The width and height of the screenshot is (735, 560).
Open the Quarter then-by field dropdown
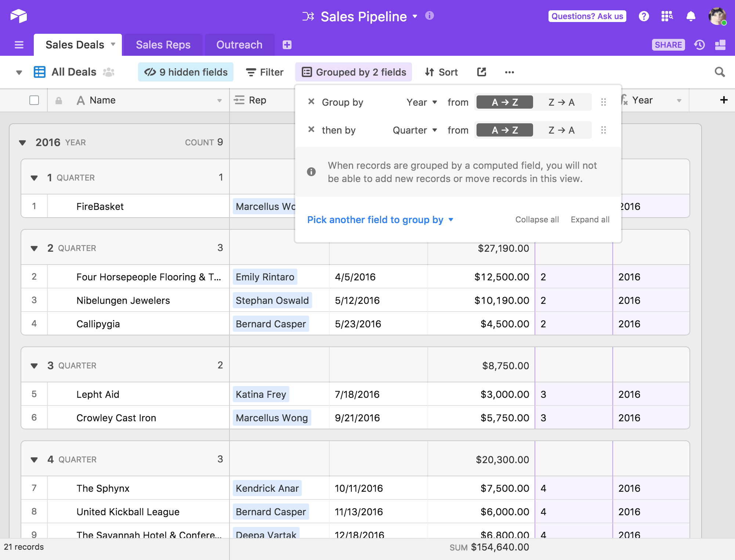415,130
